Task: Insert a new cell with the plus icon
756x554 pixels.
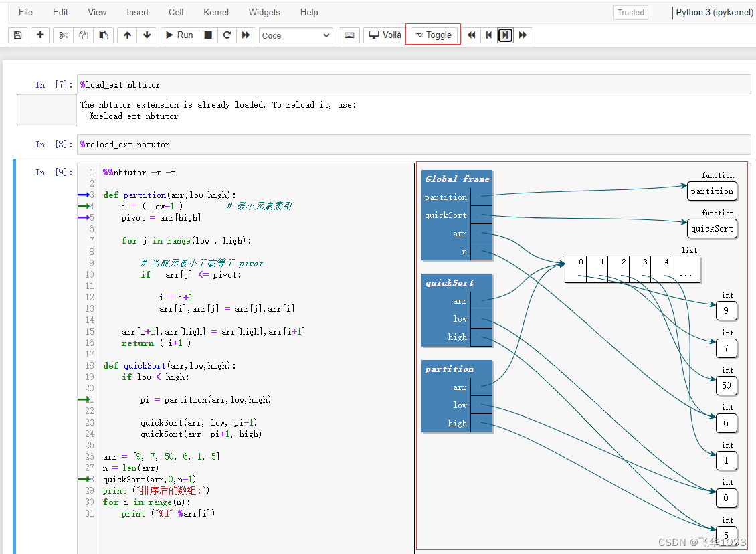Action: [40, 35]
